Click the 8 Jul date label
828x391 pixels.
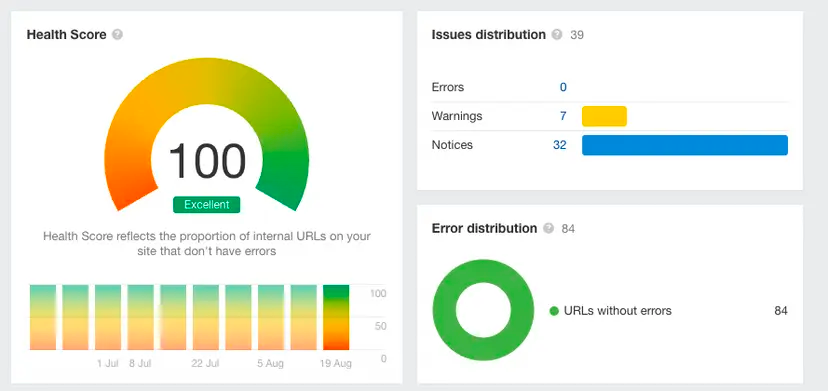pos(140,364)
